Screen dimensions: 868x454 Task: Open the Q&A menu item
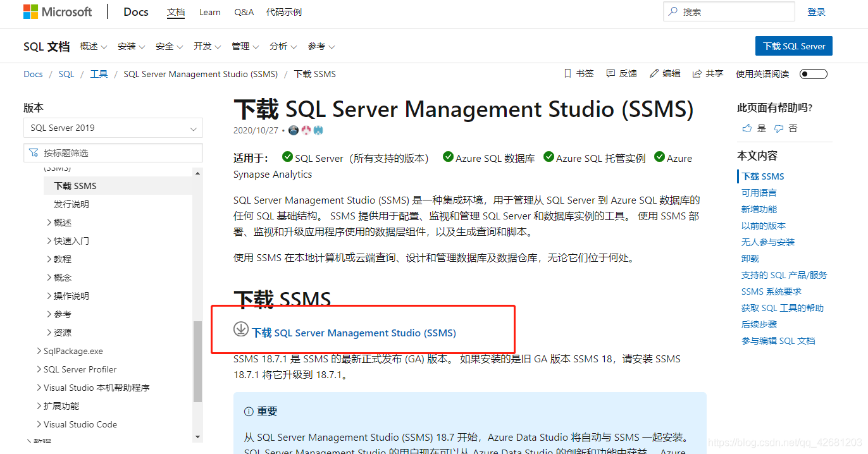point(244,11)
